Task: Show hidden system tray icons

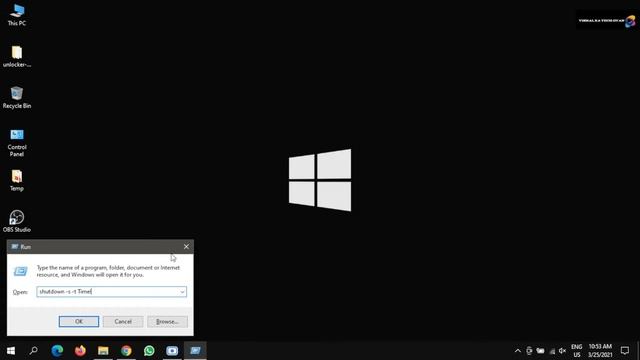Action: [x=518, y=351]
